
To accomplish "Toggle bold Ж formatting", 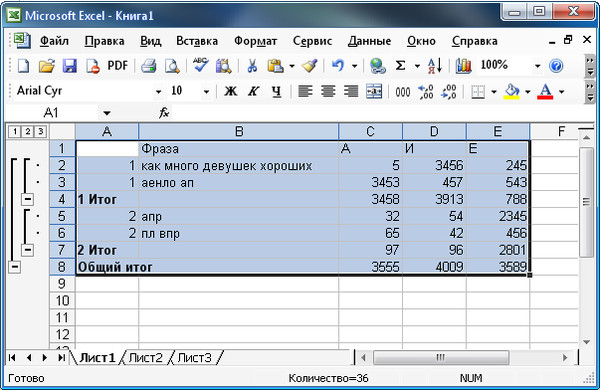I will click(x=230, y=91).
